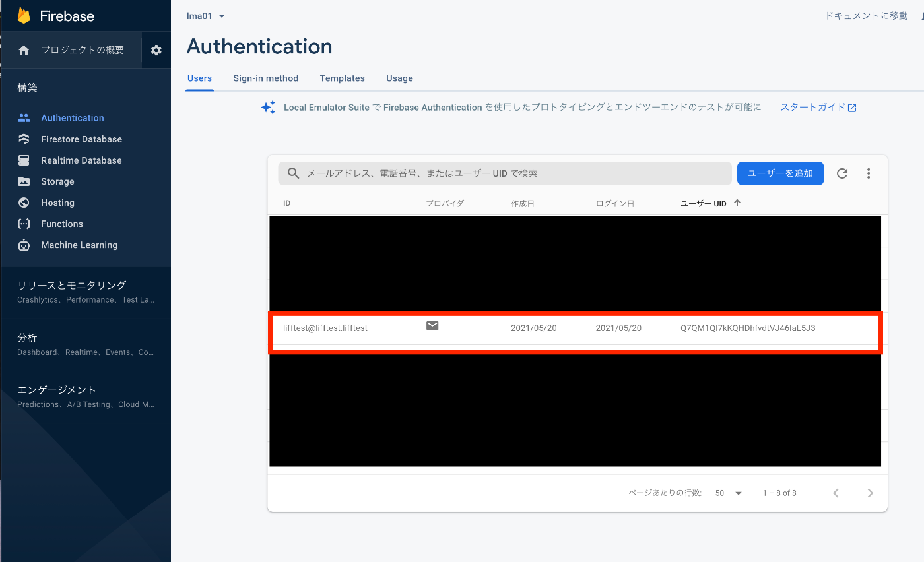Expand エンゲージメント section
Viewport: 924px width, 562px height.
(x=86, y=396)
